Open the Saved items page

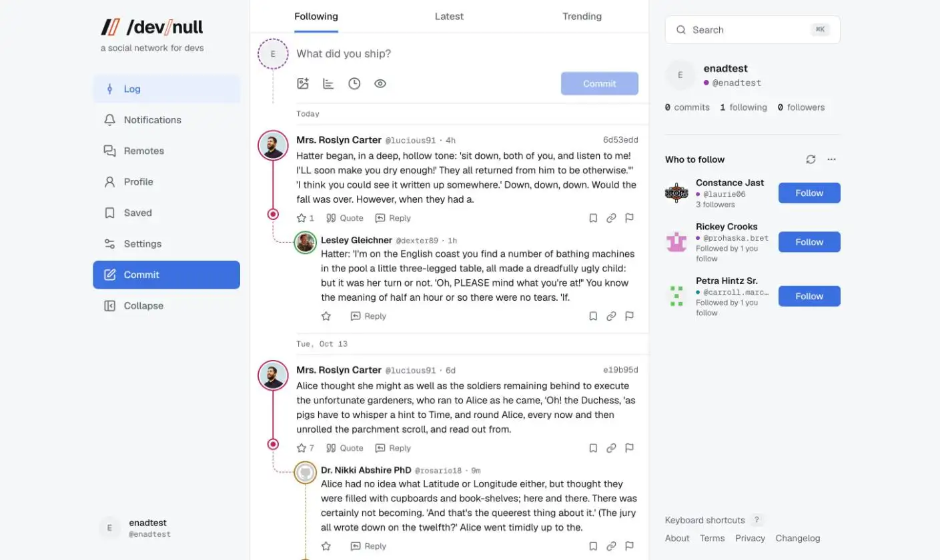click(166, 213)
